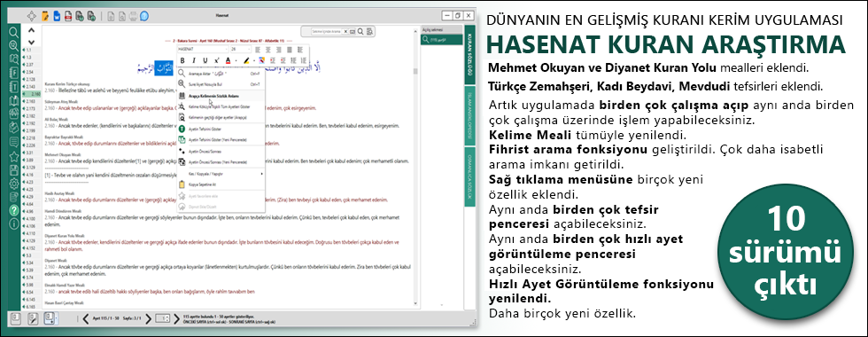Click the floppy save icon in sidebar
This screenshot has height=337, width=868.
click(14, 170)
